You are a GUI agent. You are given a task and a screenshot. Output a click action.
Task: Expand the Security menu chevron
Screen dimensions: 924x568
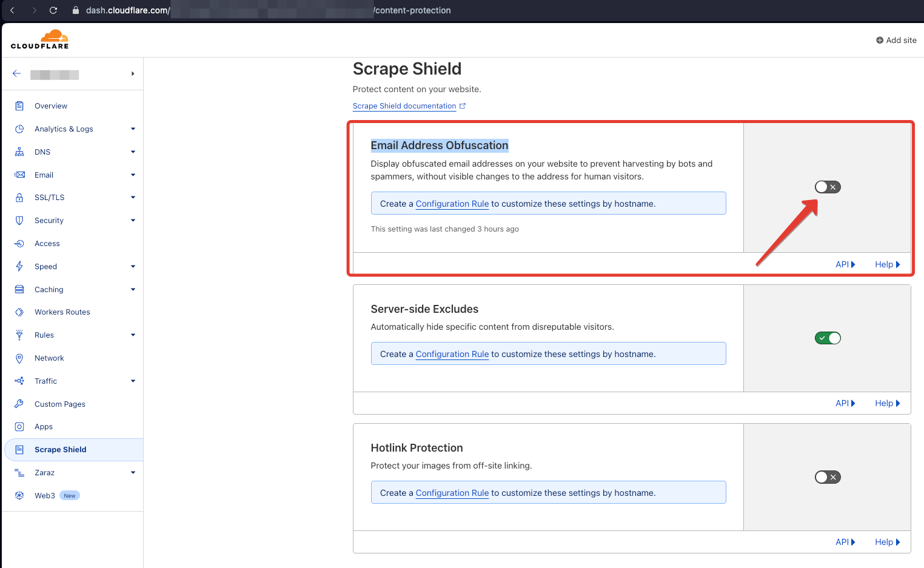(133, 221)
